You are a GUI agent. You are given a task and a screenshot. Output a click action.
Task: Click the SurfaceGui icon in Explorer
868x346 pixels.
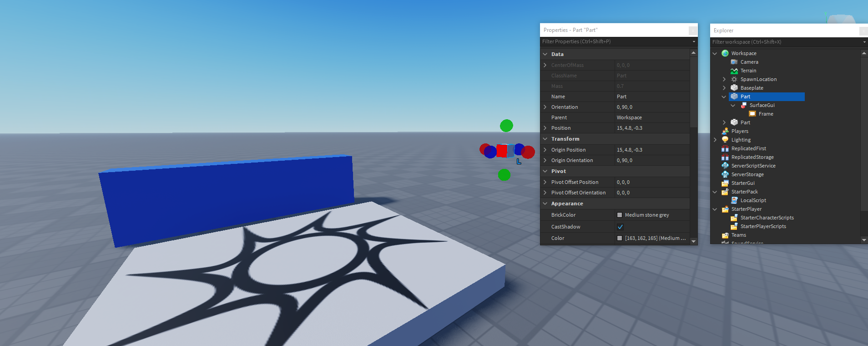tap(743, 105)
